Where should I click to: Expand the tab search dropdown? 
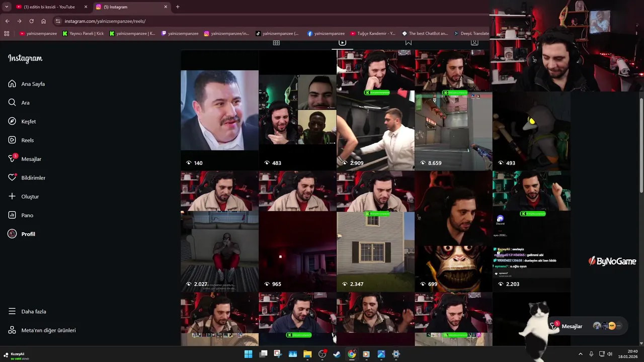point(6,7)
